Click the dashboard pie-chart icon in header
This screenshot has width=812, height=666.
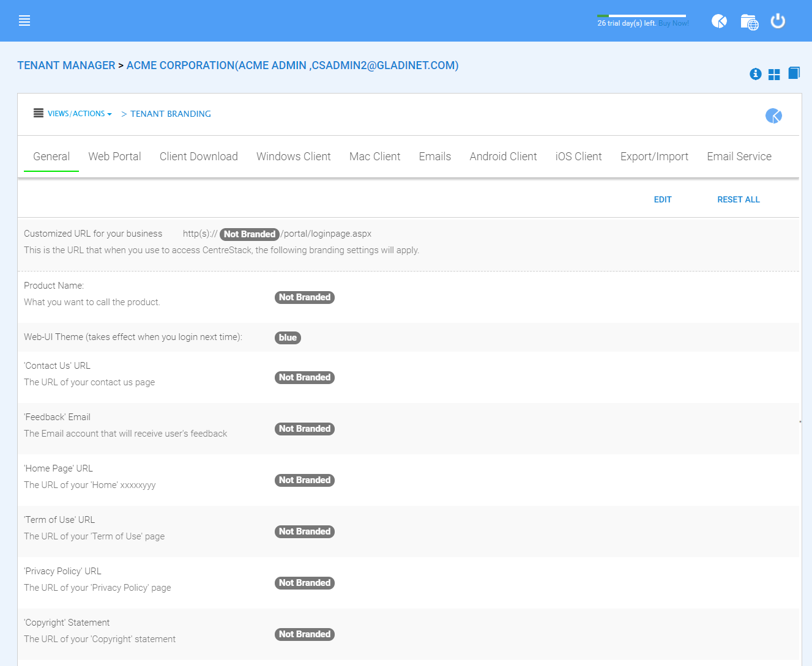pyautogui.click(x=719, y=21)
